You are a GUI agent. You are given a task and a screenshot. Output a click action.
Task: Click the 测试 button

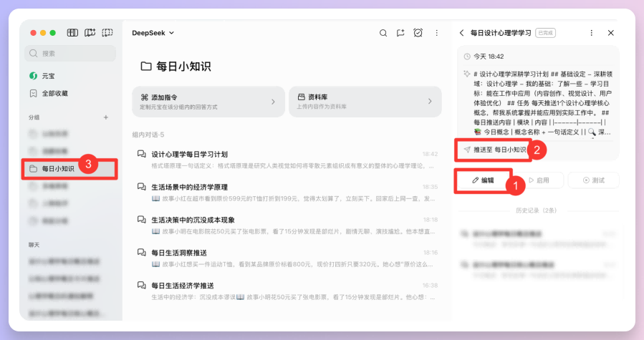pyautogui.click(x=593, y=180)
